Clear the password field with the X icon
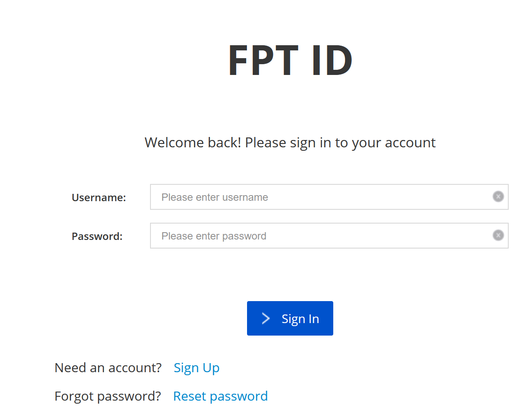 [498, 235]
